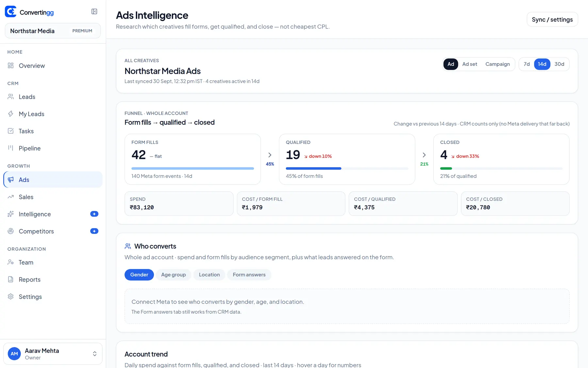Screen dimensions: 588x368
Task: Click the AM user avatar
Action: pyautogui.click(x=14, y=354)
